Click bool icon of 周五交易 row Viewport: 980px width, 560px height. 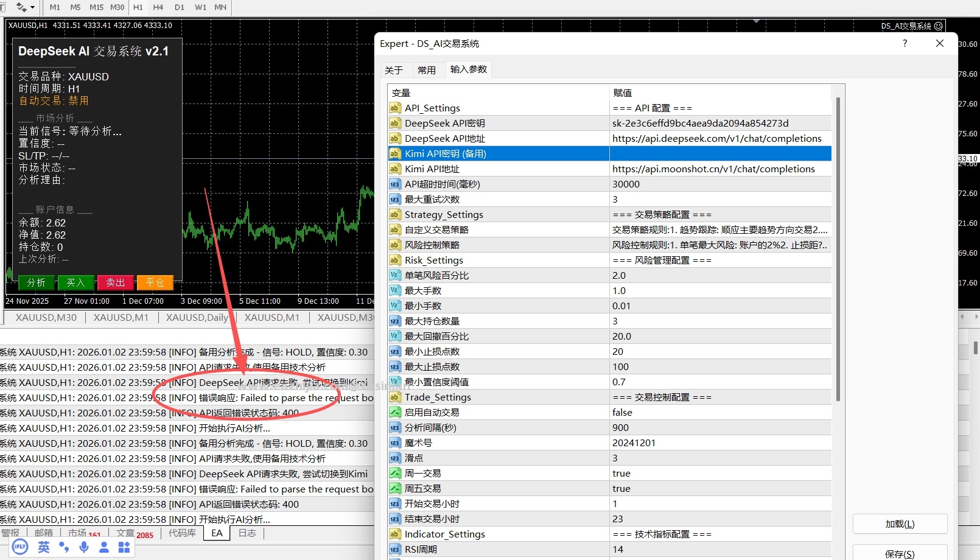[x=395, y=488]
